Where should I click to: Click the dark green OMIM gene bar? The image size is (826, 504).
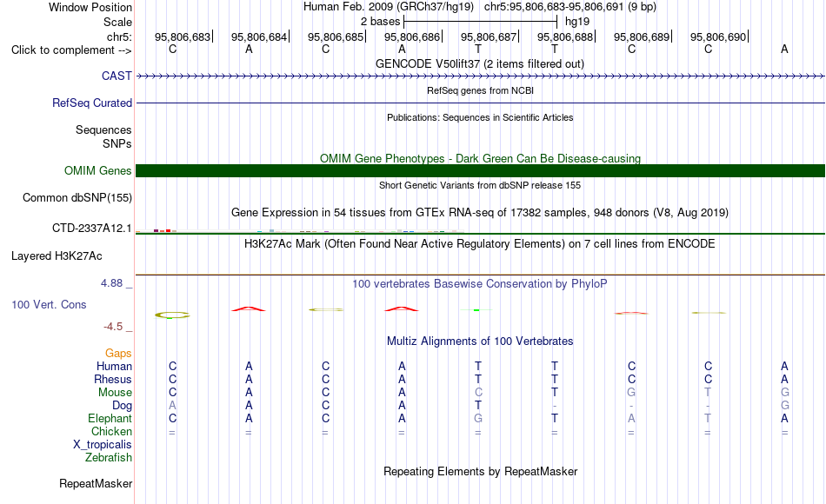(480, 170)
